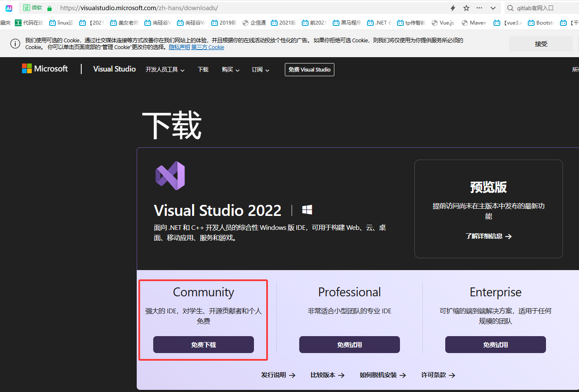Click the Visual Studio 2022 title text
The image size is (579, 392).
click(218, 210)
